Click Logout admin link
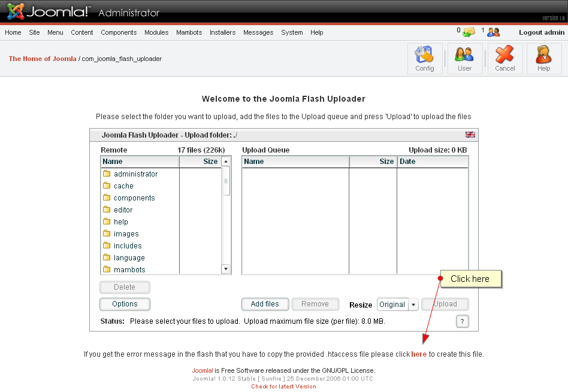568x392 pixels. tap(542, 32)
